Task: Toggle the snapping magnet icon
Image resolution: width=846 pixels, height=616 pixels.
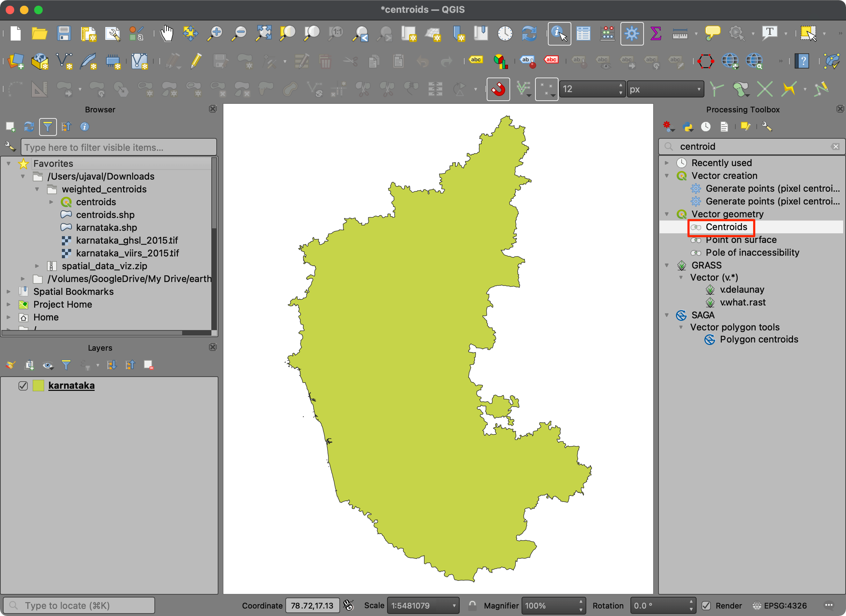Action: pos(498,89)
